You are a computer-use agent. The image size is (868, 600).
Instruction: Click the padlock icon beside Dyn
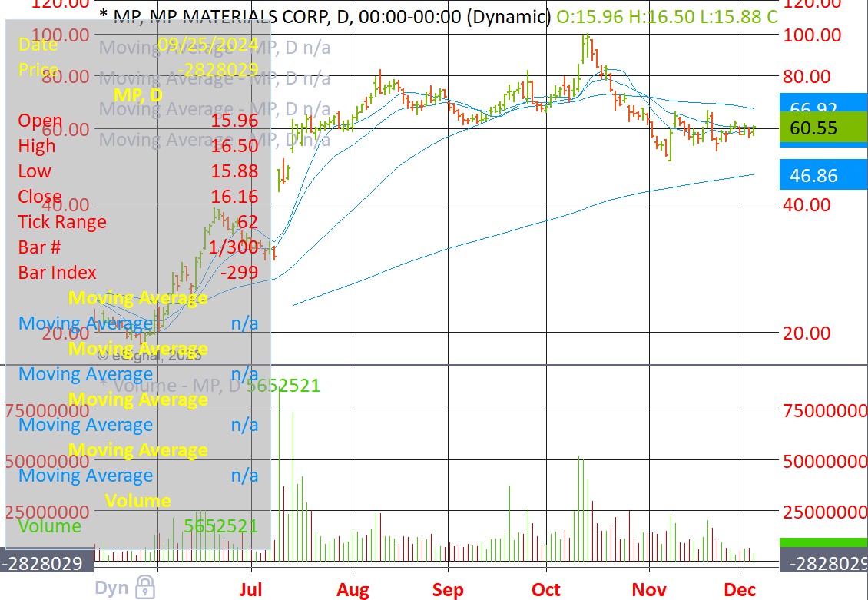tap(144, 588)
